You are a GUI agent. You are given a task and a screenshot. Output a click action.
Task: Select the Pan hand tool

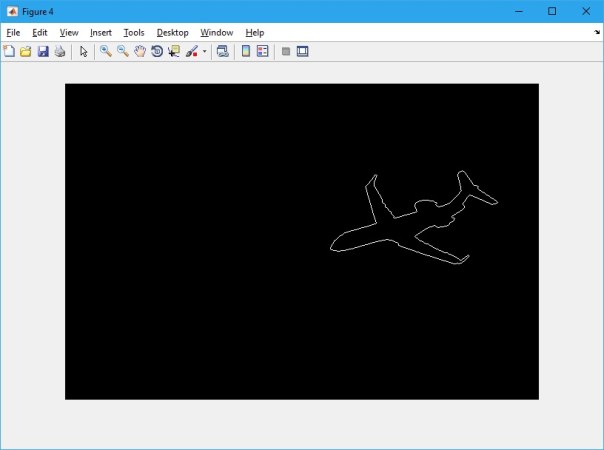pyautogui.click(x=140, y=51)
